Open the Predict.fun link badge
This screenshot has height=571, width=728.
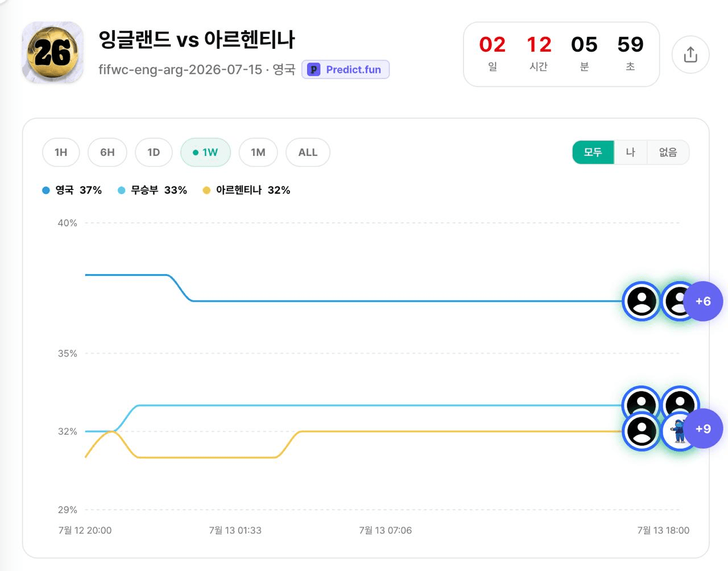[345, 69]
